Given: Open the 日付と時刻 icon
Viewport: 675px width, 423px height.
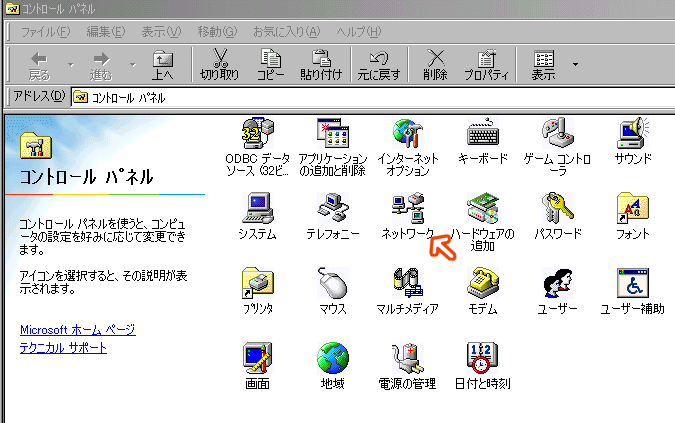Looking at the screenshot, I should click(483, 358).
